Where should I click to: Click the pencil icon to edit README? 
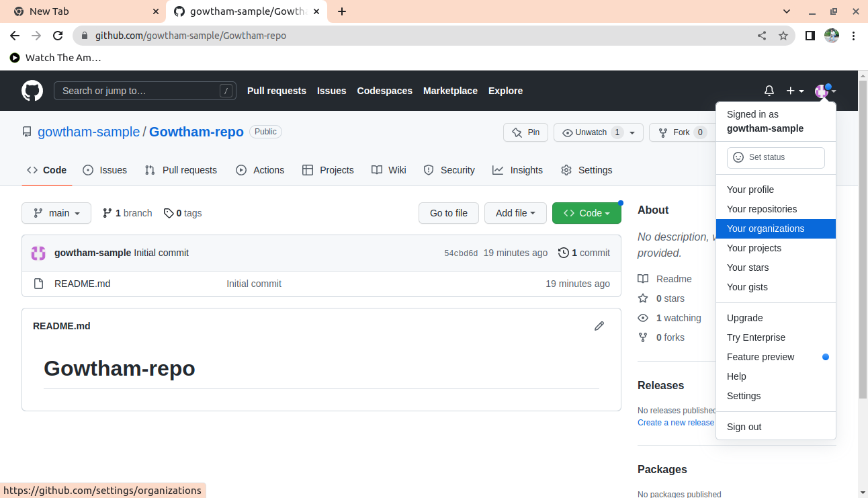(x=599, y=326)
